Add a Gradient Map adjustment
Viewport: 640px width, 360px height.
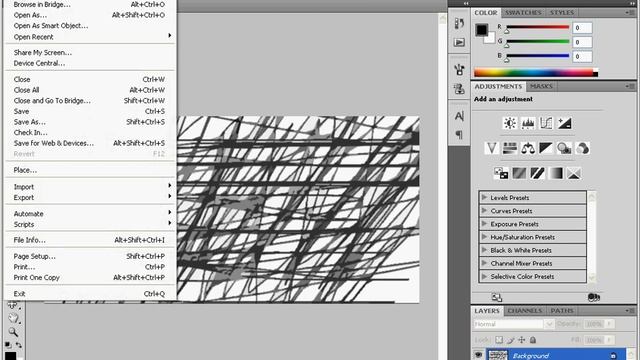556,173
